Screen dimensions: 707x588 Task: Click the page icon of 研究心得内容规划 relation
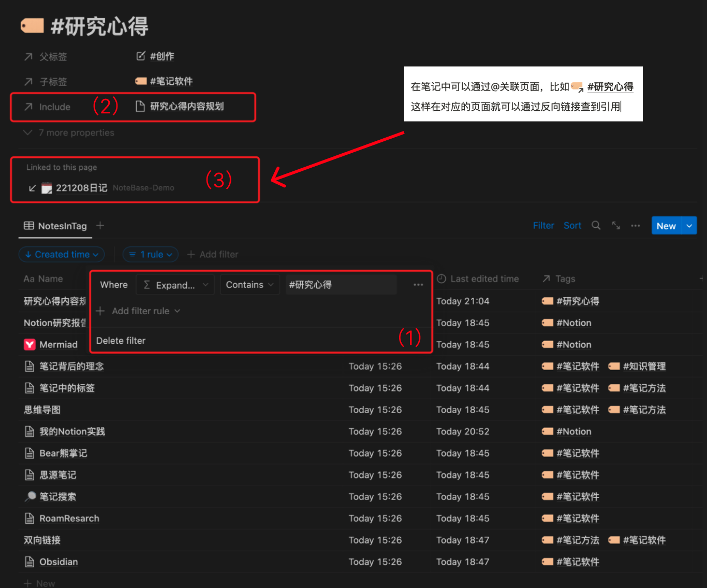click(x=140, y=107)
